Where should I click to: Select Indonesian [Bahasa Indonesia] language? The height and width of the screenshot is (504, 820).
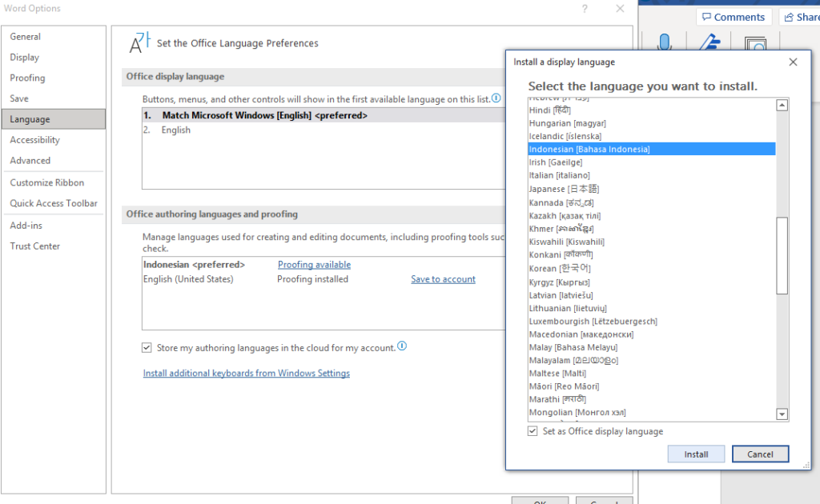tap(652, 150)
